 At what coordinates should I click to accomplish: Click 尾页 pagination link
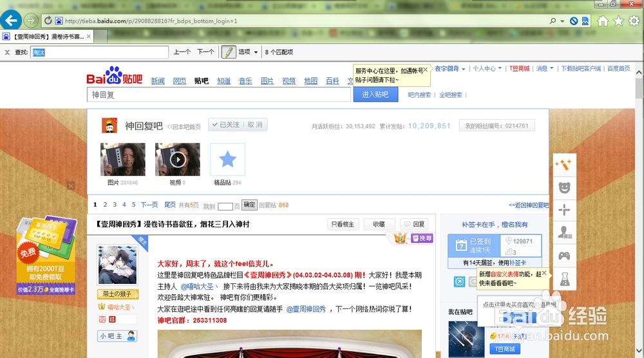pyautogui.click(x=170, y=205)
